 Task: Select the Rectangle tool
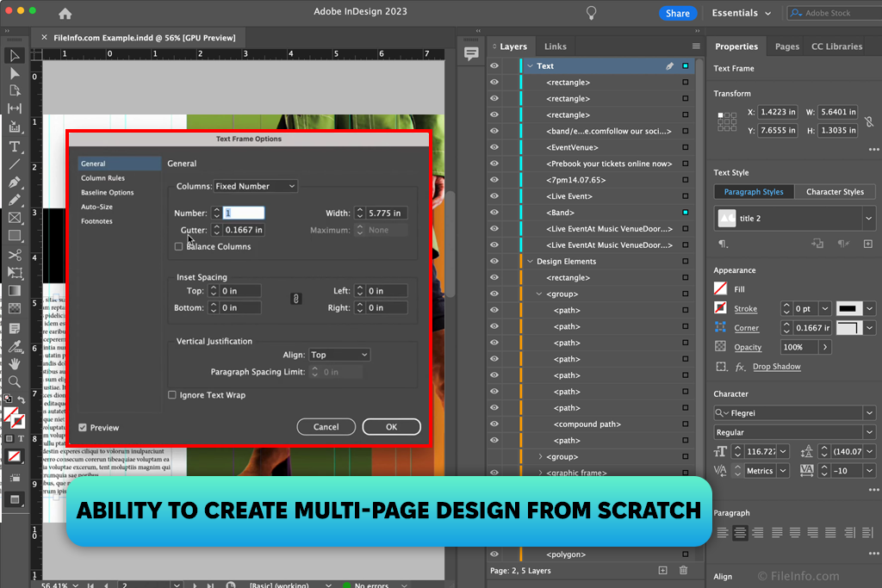(15, 236)
